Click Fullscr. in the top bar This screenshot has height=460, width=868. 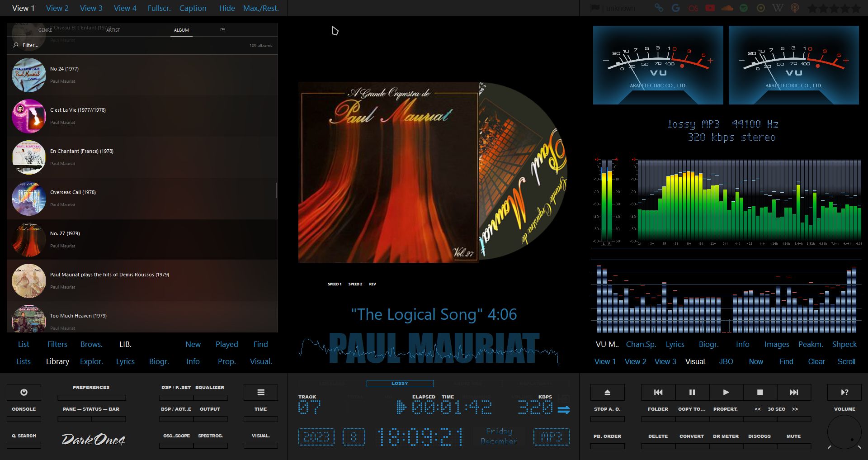pos(159,8)
